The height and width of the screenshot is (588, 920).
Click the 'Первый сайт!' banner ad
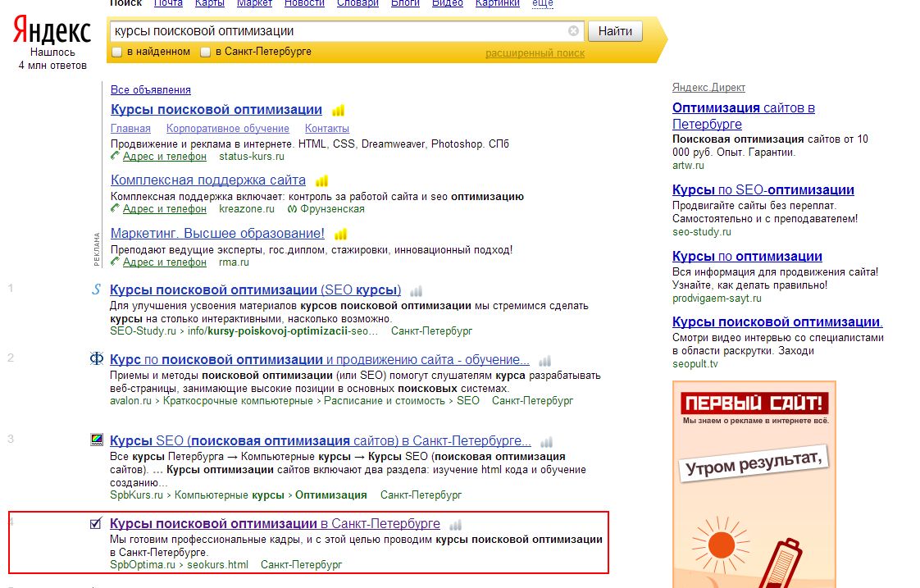coord(754,484)
